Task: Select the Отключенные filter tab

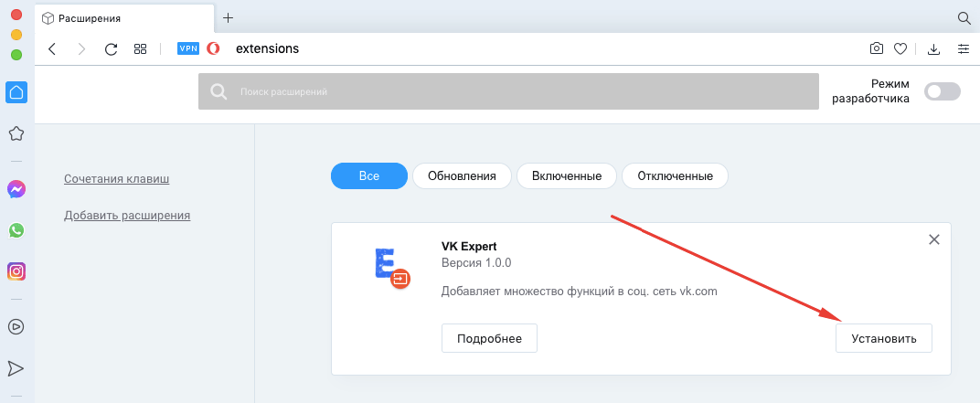Action: tap(675, 176)
